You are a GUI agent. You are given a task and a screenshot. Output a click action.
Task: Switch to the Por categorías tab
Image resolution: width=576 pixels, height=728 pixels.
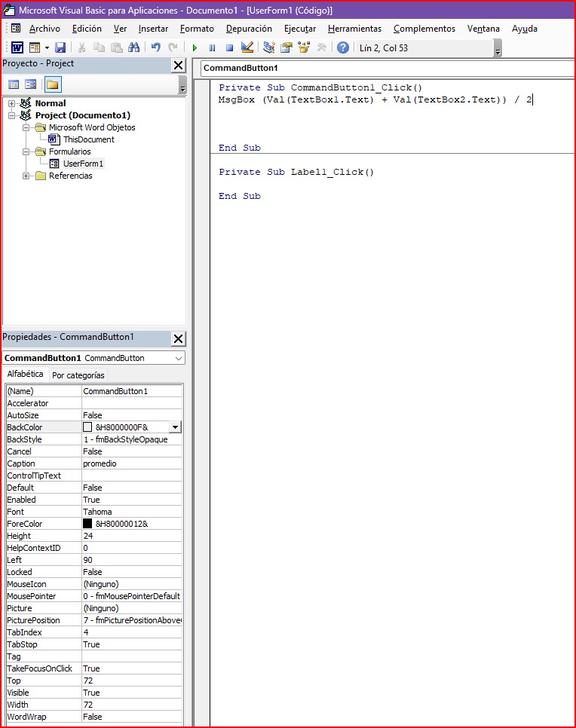(78, 375)
